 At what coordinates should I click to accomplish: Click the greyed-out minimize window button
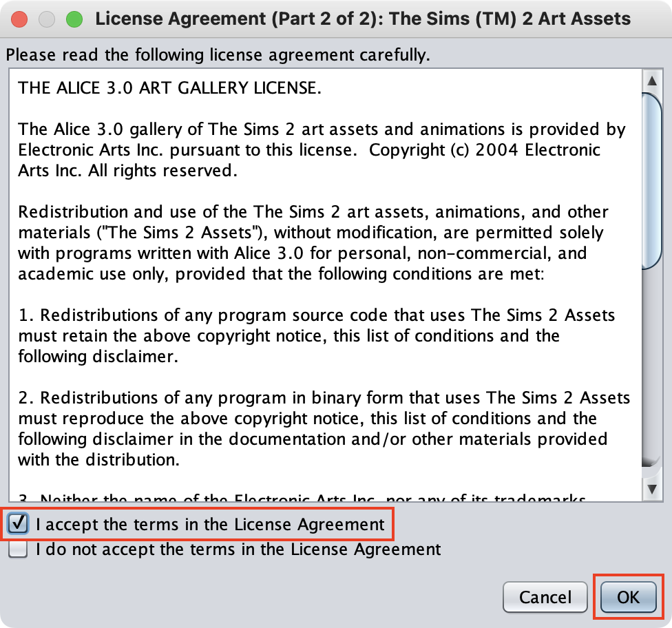tap(46, 19)
